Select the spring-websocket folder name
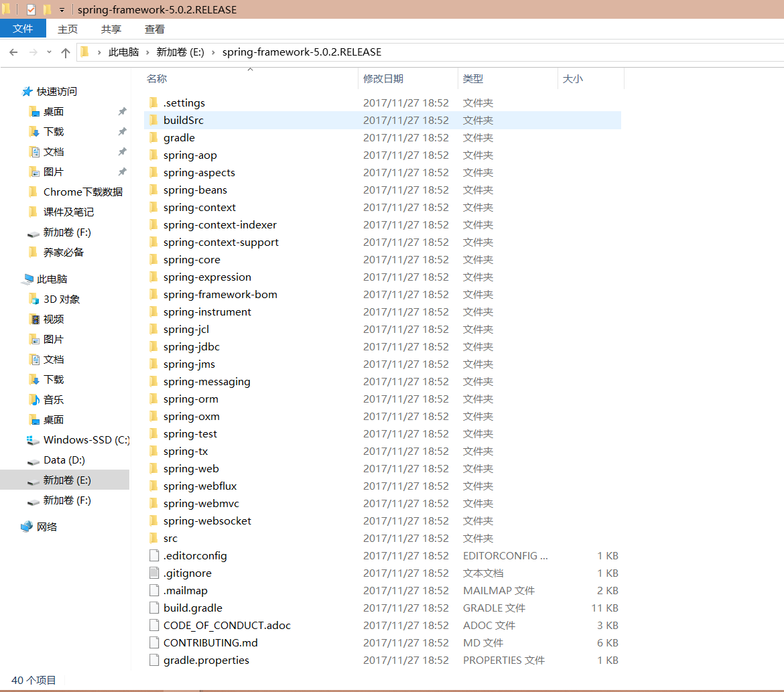 click(207, 521)
